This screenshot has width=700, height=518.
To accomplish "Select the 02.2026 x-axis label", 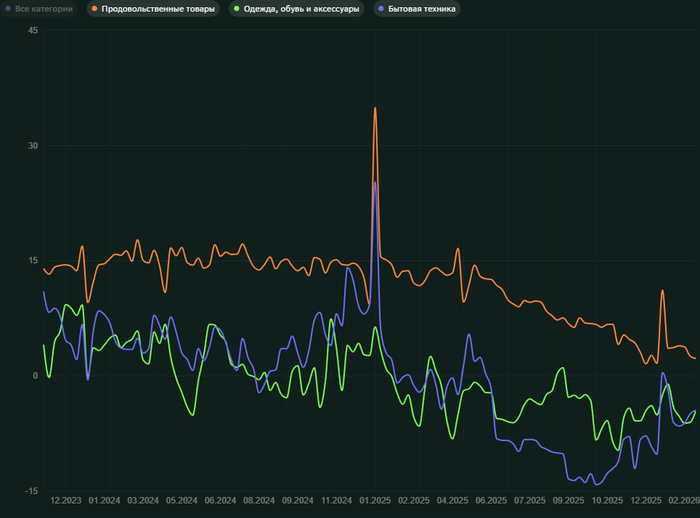I will 683,500.
